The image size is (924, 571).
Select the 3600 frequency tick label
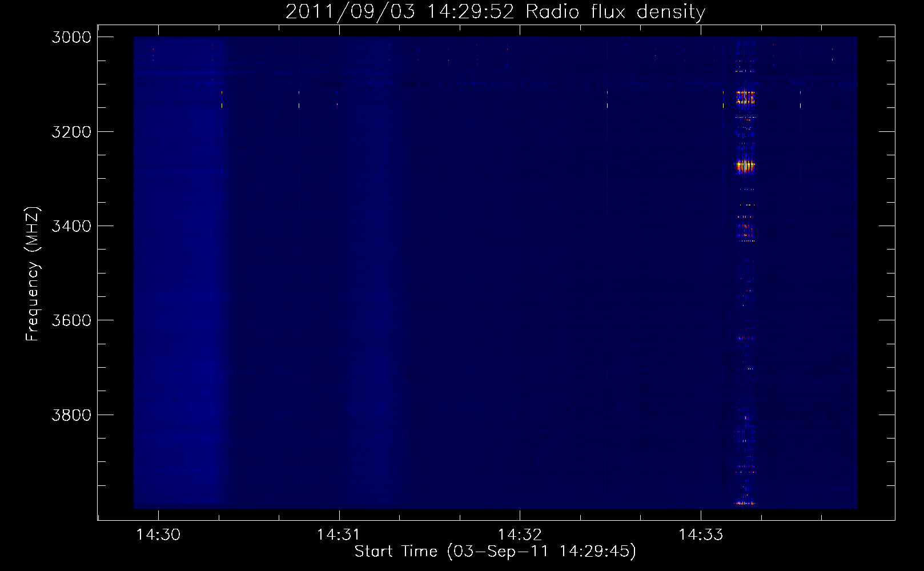click(71, 320)
